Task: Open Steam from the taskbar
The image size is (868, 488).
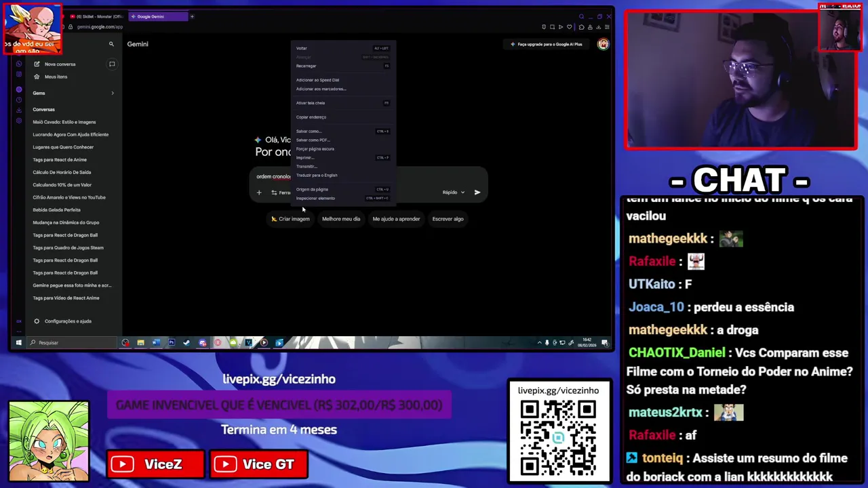Action: pyautogui.click(x=186, y=343)
